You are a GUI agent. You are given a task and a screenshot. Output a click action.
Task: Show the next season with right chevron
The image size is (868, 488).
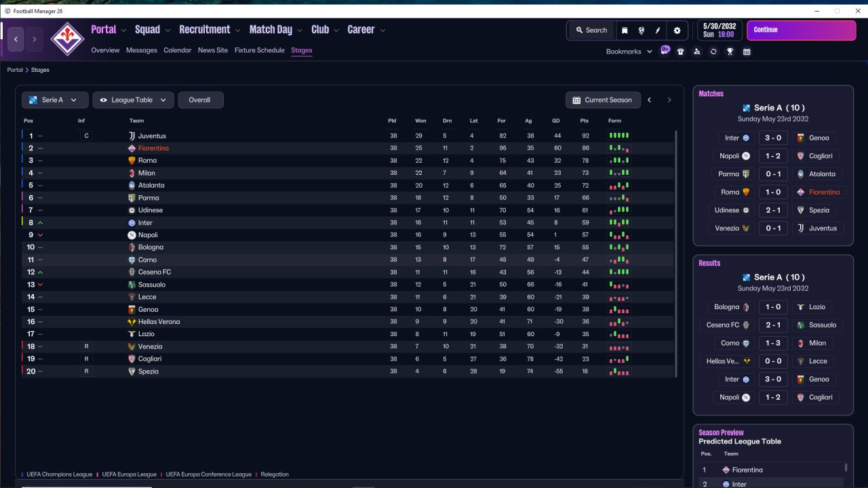click(x=669, y=100)
